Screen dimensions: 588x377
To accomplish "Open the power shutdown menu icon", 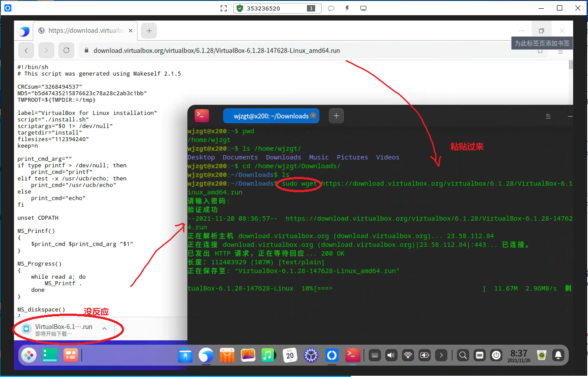I will (496, 355).
